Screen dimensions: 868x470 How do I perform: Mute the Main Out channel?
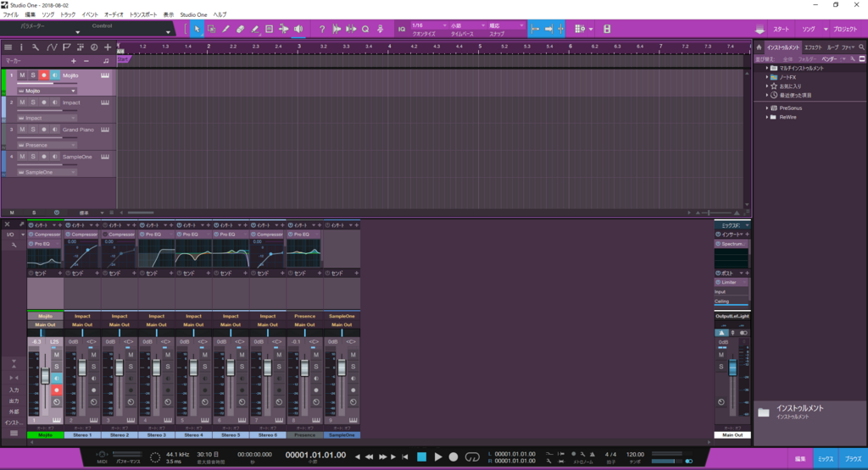point(721,355)
